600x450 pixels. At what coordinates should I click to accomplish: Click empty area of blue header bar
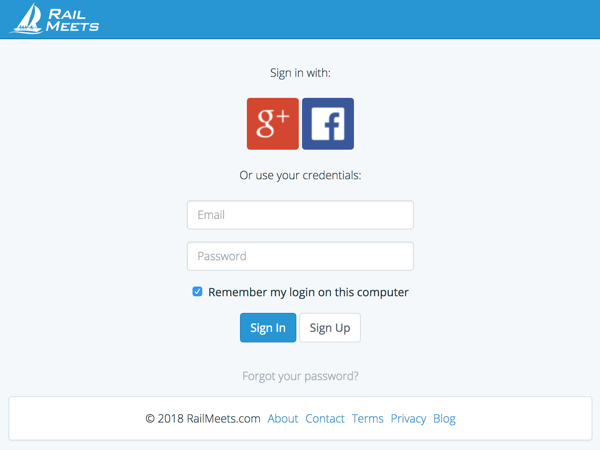344,19
